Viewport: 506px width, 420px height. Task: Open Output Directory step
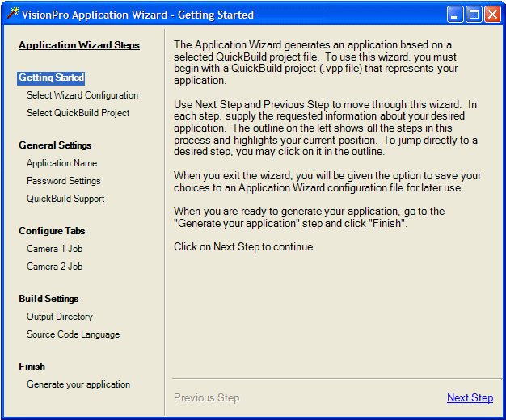pos(60,317)
